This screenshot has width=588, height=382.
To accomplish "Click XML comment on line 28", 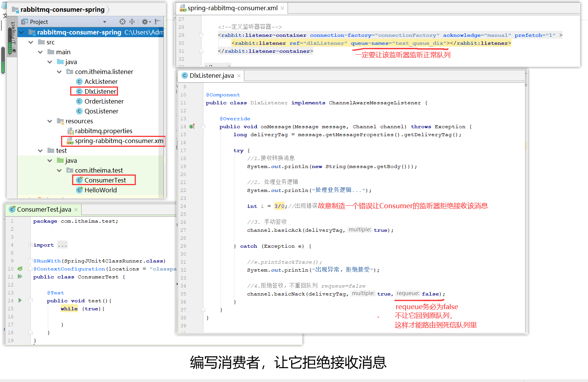I will pyautogui.click(x=250, y=27).
